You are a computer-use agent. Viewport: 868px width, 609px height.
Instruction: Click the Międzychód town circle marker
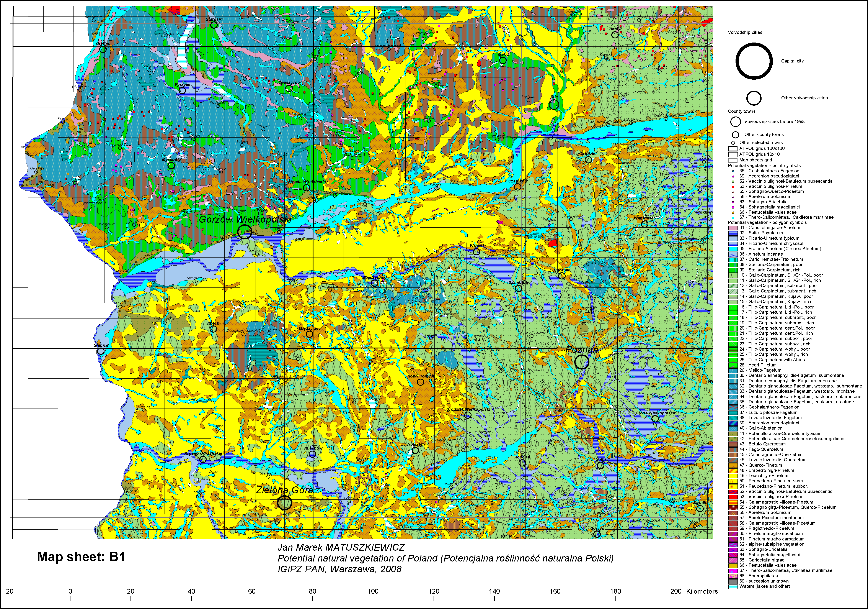click(x=374, y=283)
